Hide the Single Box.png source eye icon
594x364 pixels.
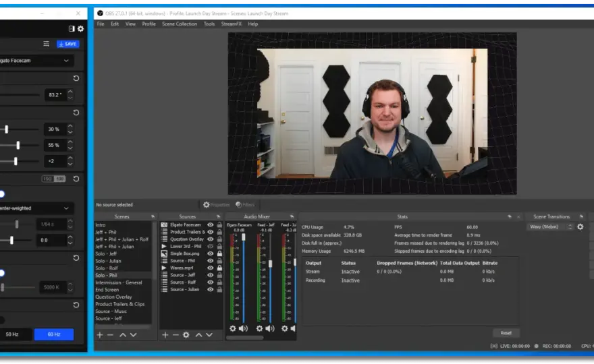tap(210, 253)
